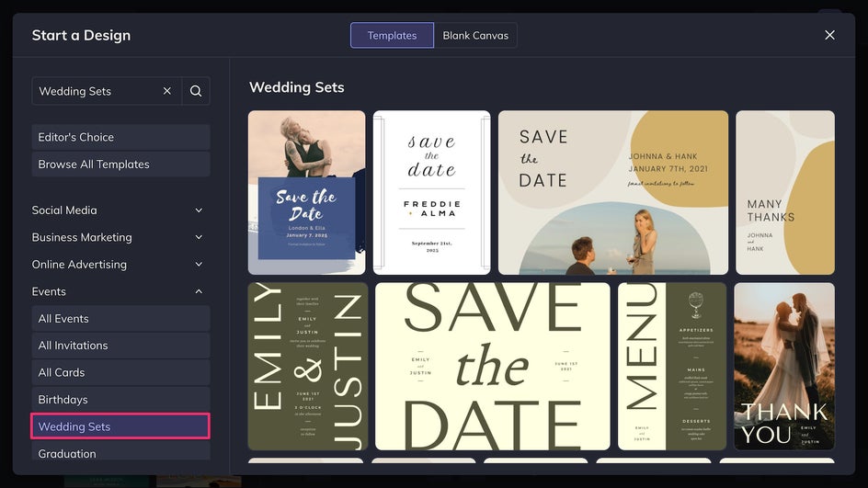Click the Wedding Sets section heading
Viewport: 868px width, 488px height.
coord(297,87)
